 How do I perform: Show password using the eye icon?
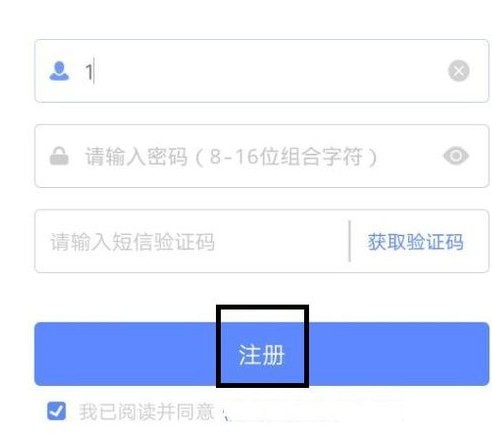(x=456, y=156)
